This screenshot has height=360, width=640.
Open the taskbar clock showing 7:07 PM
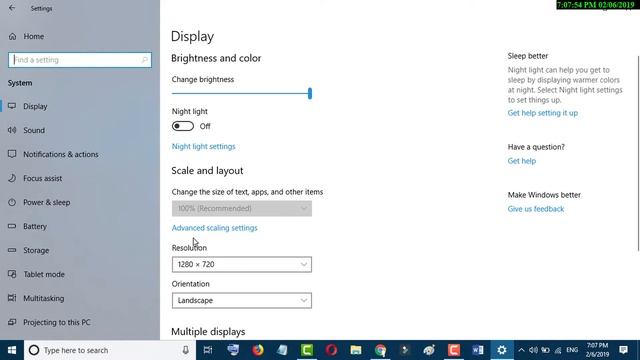[x=597, y=350]
